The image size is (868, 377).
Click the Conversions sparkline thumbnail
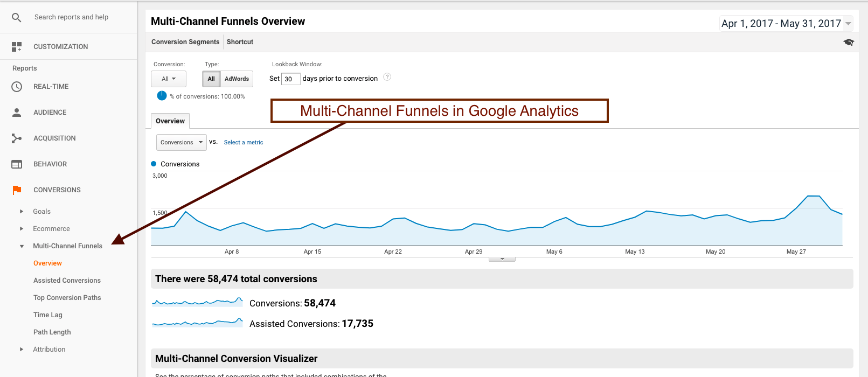point(197,302)
